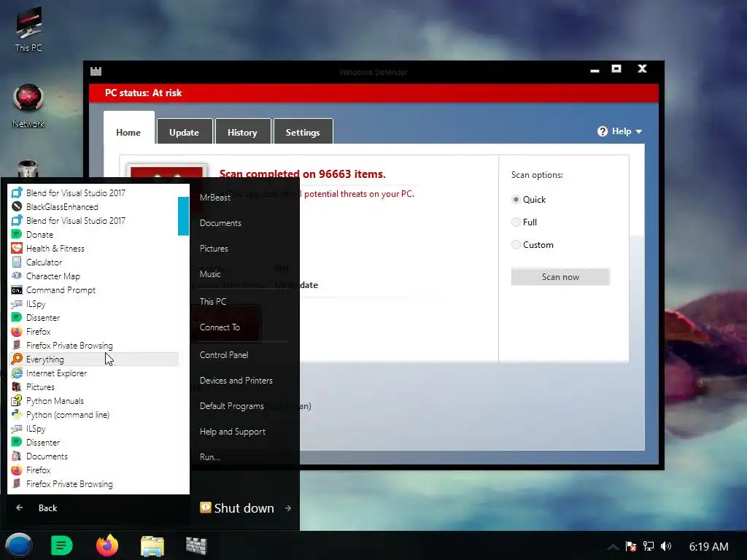Click the blue programs list scrollbar thumb
This screenshot has width=747, height=560.
coord(183,216)
